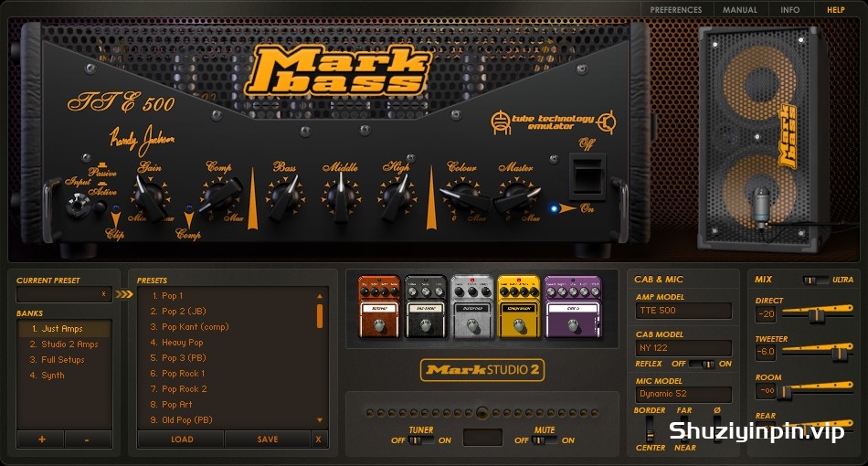The height and width of the screenshot is (466, 868).
Task: Click the Colour knob on the amp
Action: tap(464, 196)
